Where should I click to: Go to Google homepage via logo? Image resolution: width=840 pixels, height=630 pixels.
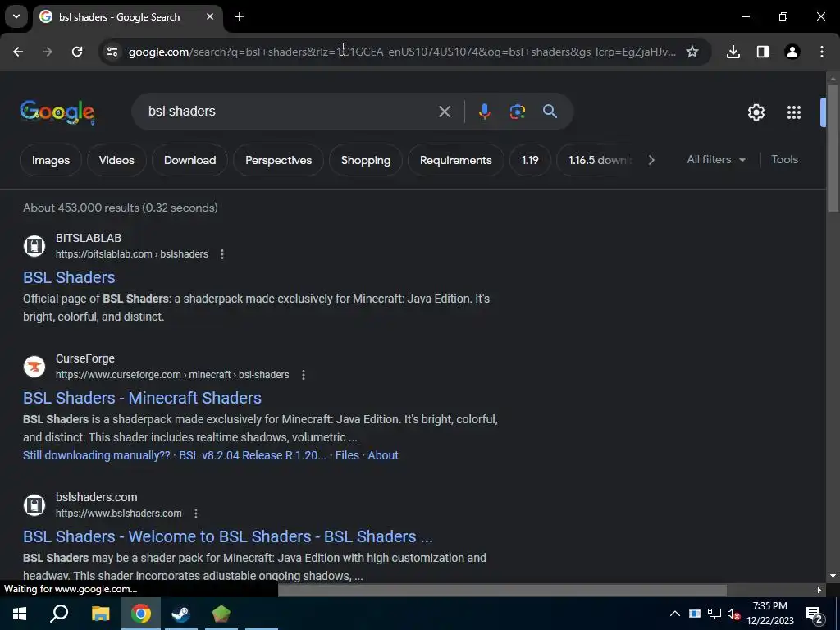[x=57, y=112]
